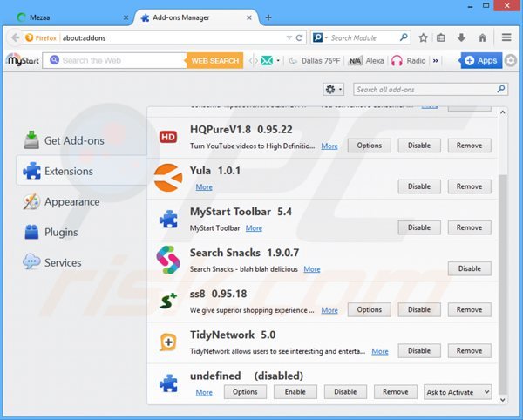Click the Apps button in MyStart toolbar

pos(481,61)
